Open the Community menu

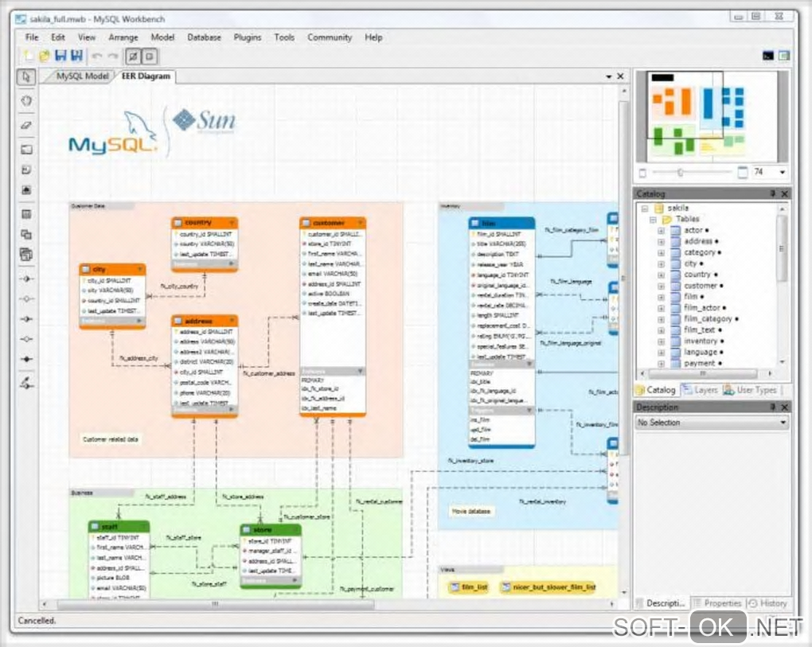(330, 37)
